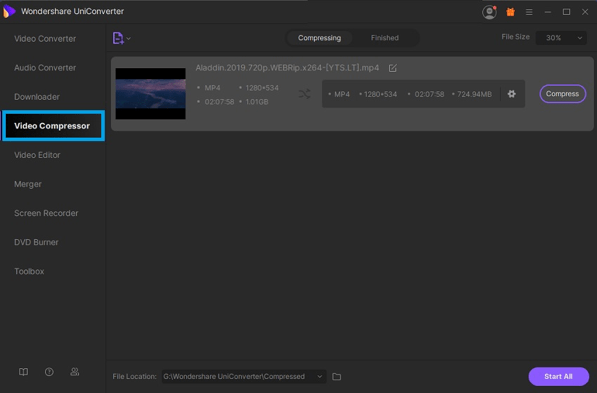Open the user guide book icon

click(24, 372)
